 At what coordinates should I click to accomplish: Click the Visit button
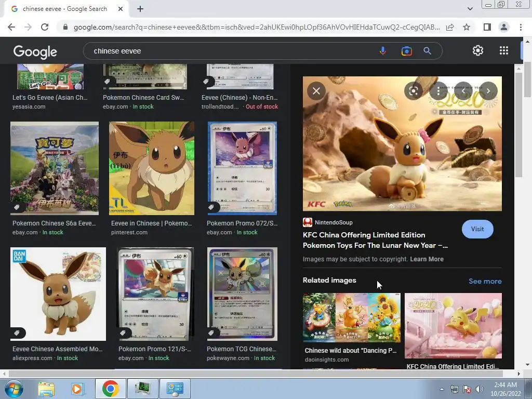pyautogui.click(x=477, y=229)
